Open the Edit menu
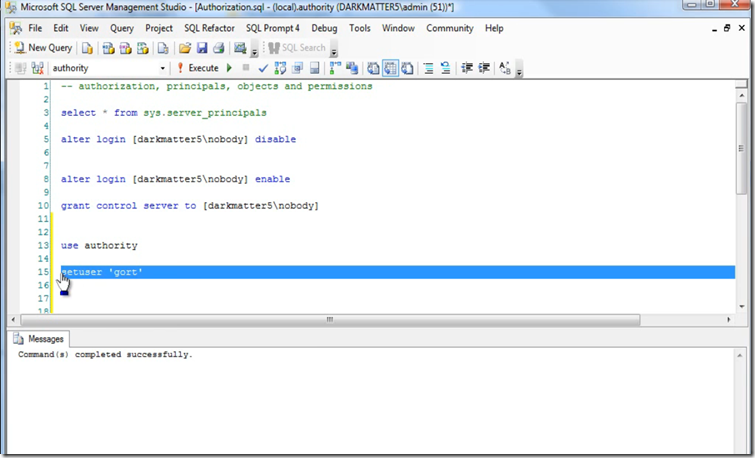Viewport: 755px width, 458px height. click(61, 28)
